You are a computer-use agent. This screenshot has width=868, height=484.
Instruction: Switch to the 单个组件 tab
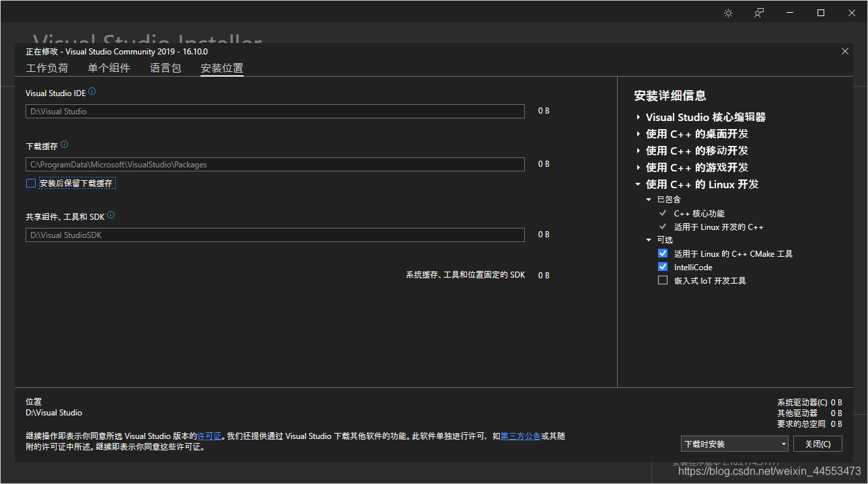(109, 68)
